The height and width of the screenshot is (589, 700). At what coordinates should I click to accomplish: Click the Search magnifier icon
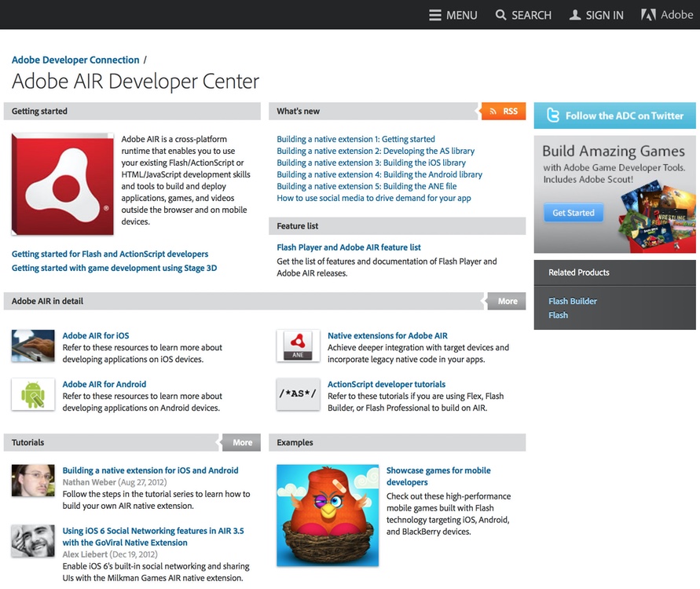pos(500,14)
